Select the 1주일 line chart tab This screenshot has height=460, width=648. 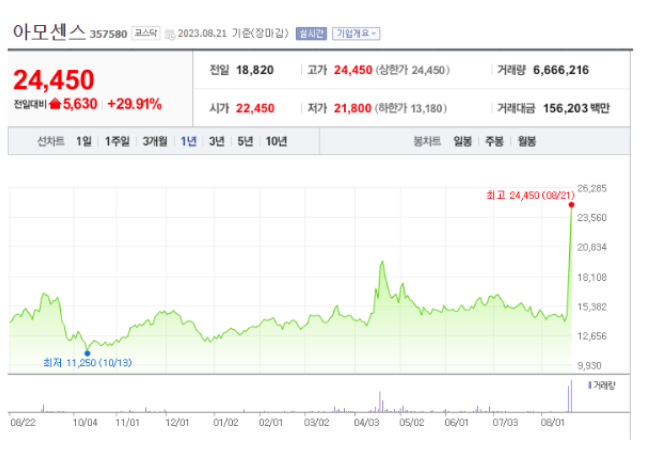pos(117,141)
